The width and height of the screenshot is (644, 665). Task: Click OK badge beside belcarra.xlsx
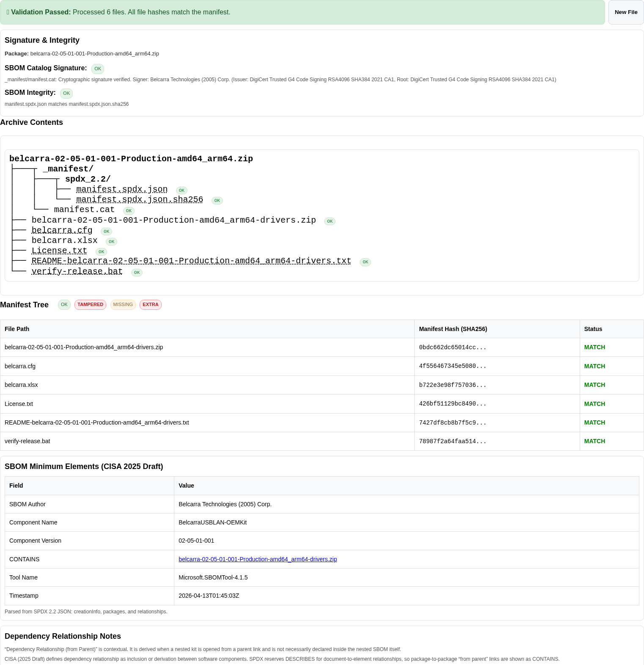[111, 242]
